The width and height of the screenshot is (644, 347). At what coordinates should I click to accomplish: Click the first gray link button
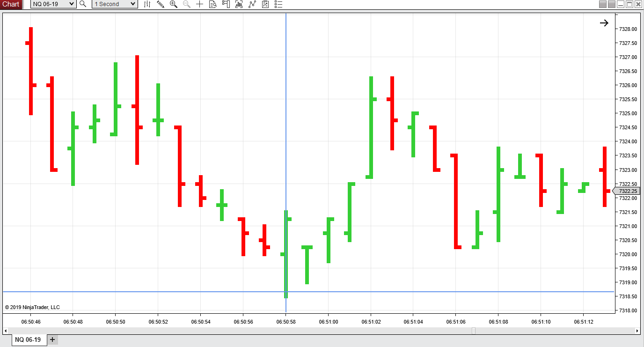tap(603, 4)
